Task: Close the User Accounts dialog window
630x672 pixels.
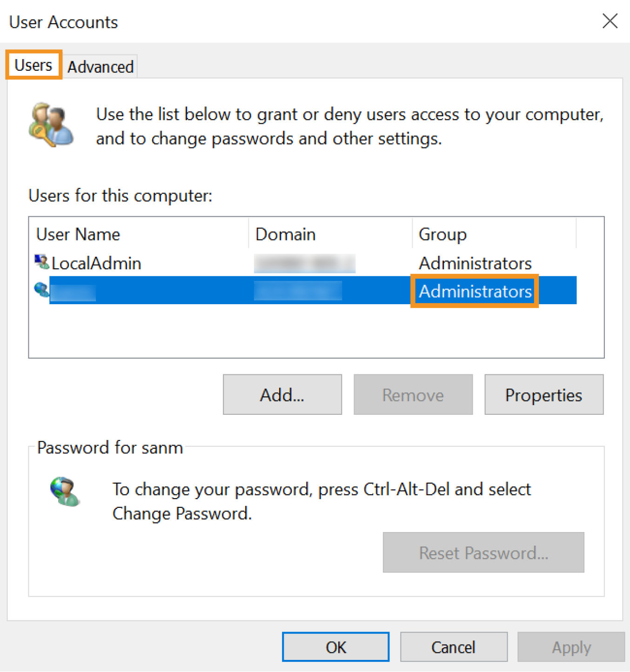Action: (610, 21)
